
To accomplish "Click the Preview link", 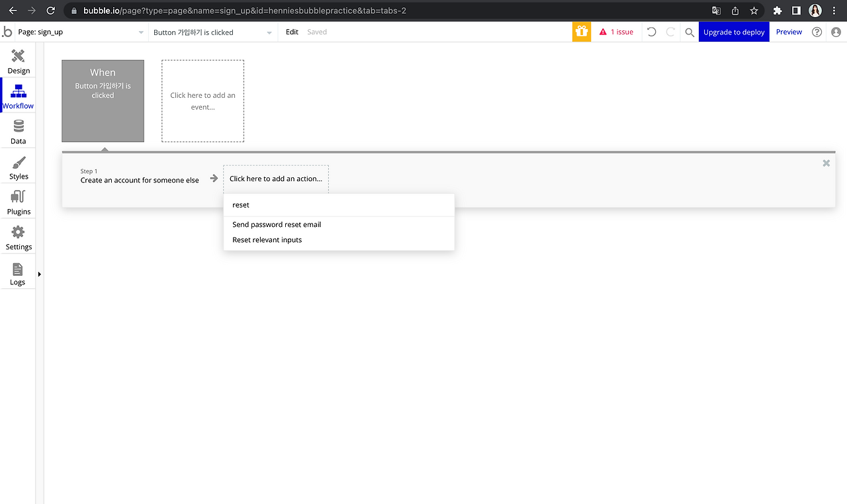I will pos(789,32).
